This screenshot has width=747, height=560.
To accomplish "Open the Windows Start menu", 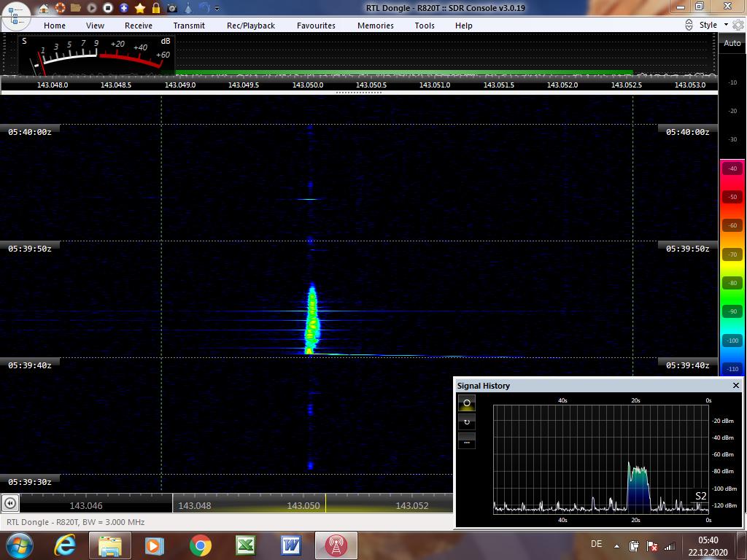I will click(x=19, y=545).
